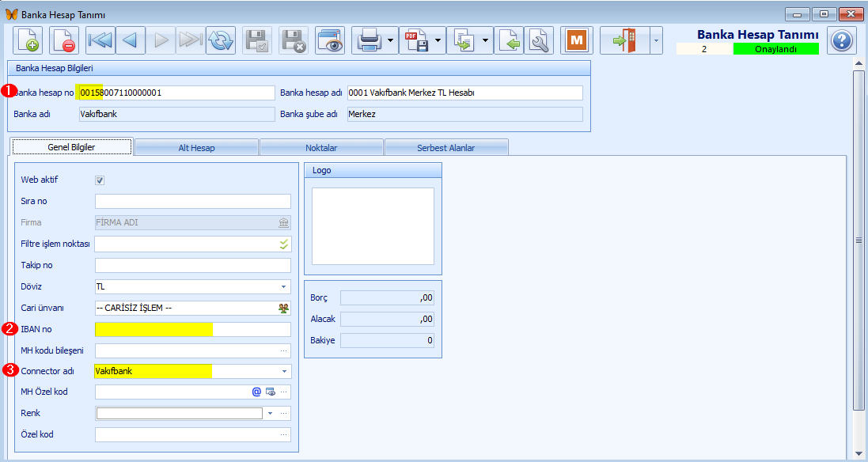Uncheck the Web aktif checkbox
Screen dimensions: 868x462
[100, 180]
